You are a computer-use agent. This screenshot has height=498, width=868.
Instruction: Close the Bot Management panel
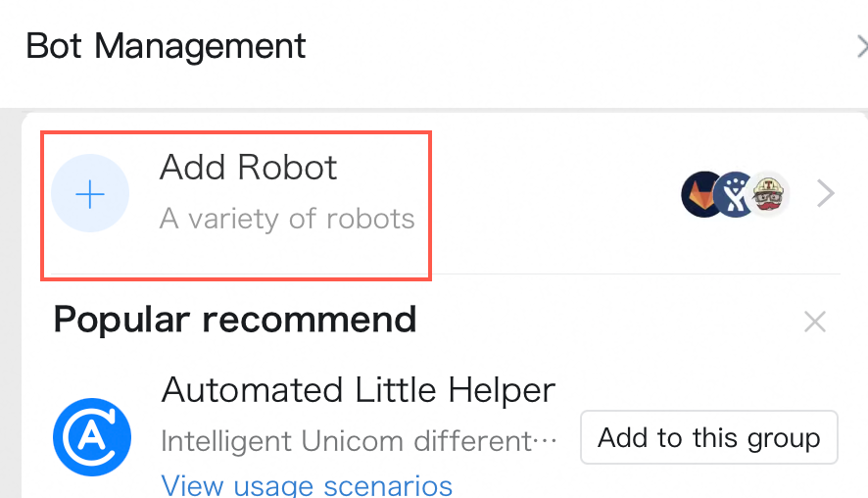(x=861, y=46)
